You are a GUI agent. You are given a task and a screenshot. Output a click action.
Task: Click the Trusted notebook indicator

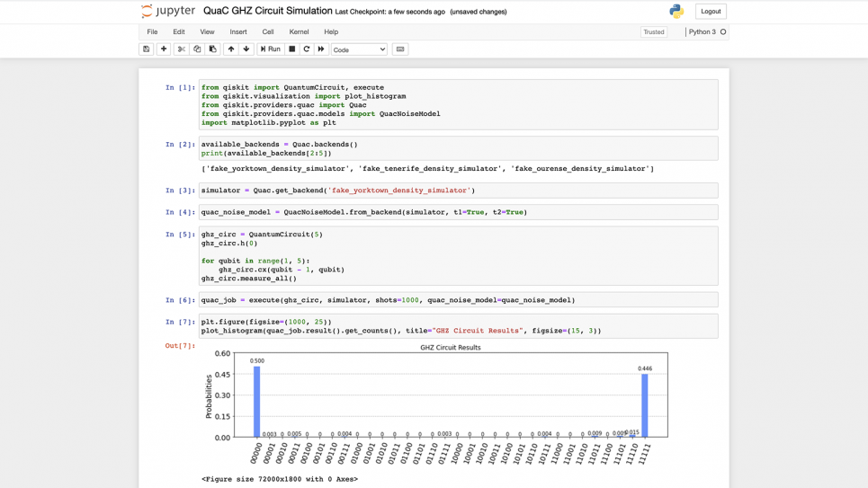(654, 31)
